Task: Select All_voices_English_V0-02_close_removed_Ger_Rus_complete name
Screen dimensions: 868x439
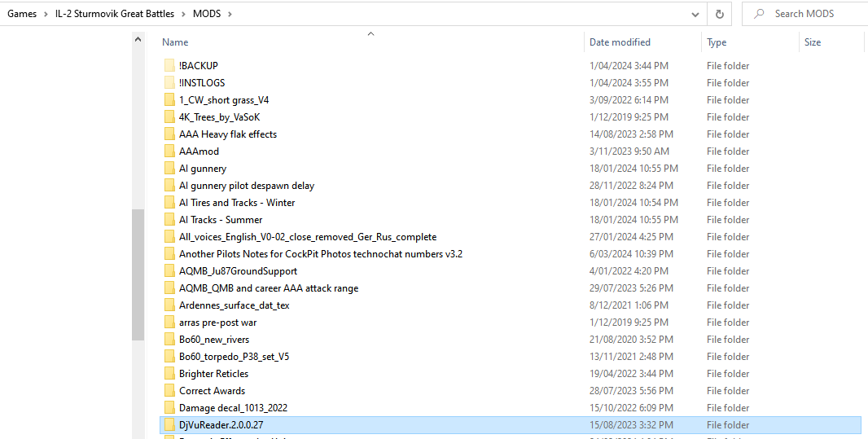Action: tap(308, 238)
